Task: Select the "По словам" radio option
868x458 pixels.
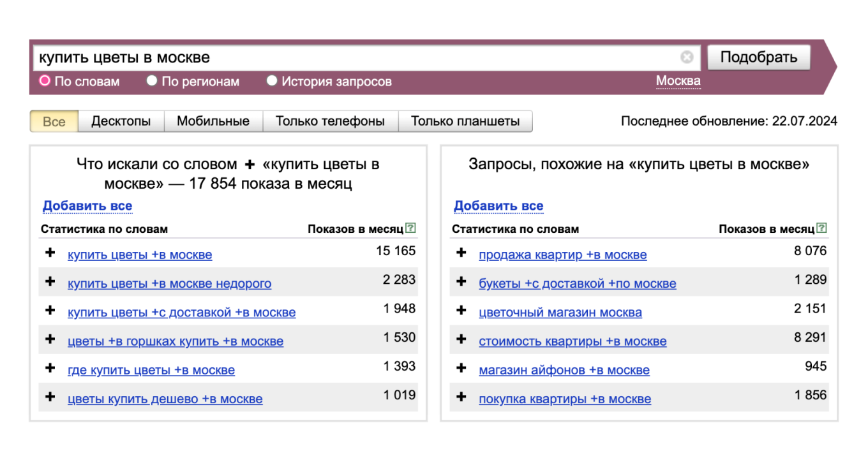Action: pyautogui.click(x=43, y=81)
